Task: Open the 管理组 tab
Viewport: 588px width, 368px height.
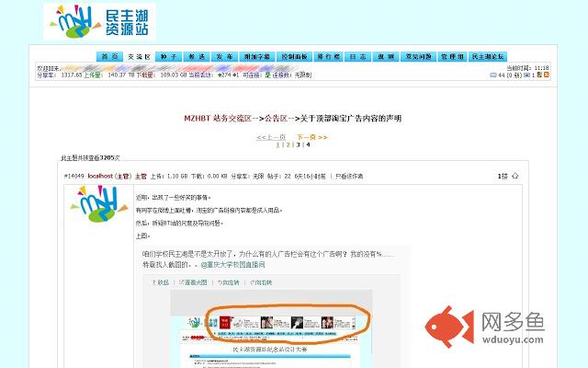Action: (x=452, y=56)
